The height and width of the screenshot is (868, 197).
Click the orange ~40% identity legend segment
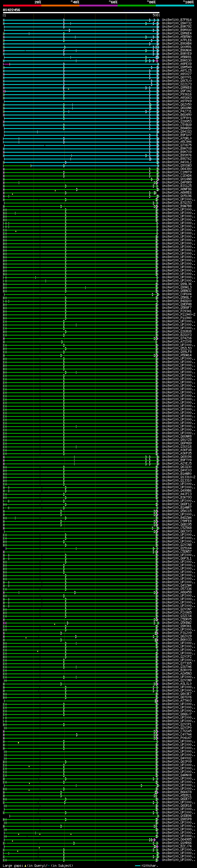[60, 6]
